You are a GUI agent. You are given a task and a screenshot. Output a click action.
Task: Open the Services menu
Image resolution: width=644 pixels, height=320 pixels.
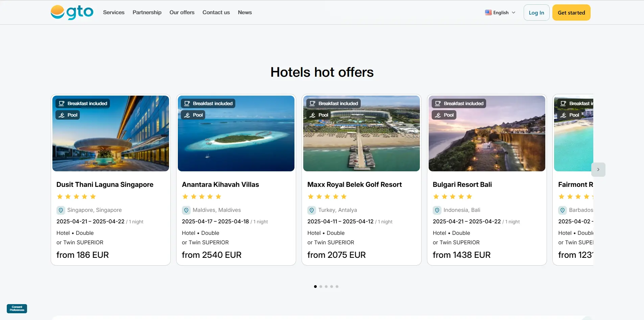pyautogui.click(x=114, y=12)
